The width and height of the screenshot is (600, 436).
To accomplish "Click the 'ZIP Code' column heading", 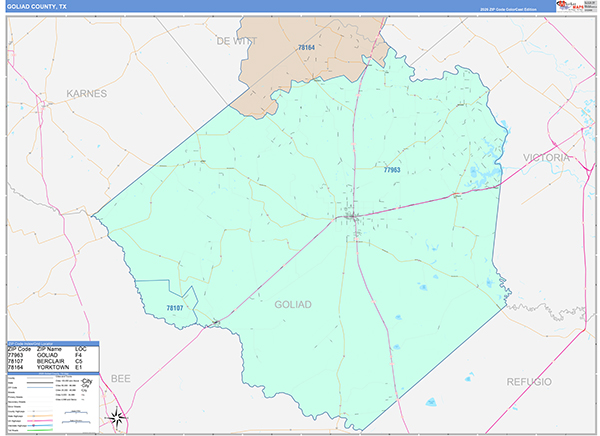I will coord(19,349).
